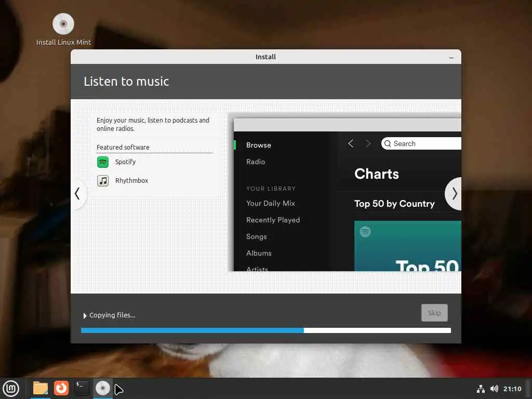Open the Linux Mint start menu
Screen dimensions: 532x399
coord(11,389)
